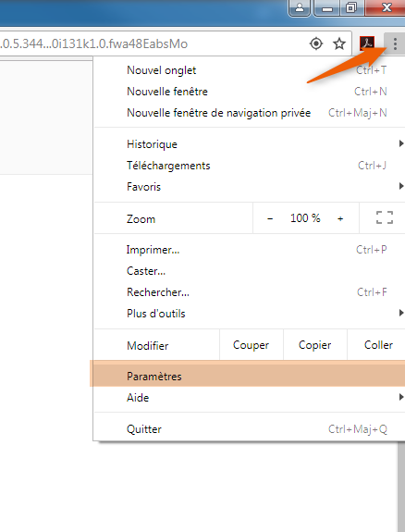The image size is (405, 532).
Task: Enter fullscreen mode via Zoom row icon
Action: (x=385, y=217)
